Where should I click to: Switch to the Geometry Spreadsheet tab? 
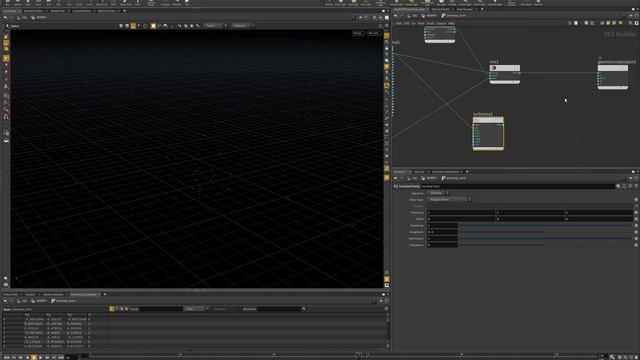pyautogui.click(x=84, y=294)
